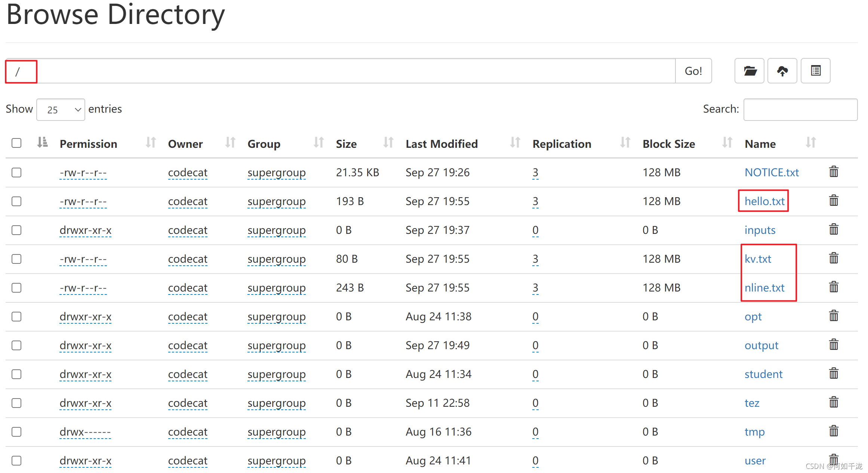
Task: Open the NOTICE.txt file link
Action: (772, 173)
